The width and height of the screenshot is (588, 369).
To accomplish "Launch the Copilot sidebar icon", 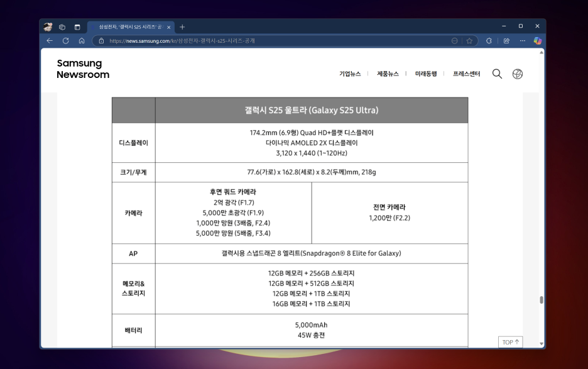I will tap(538, 40).
